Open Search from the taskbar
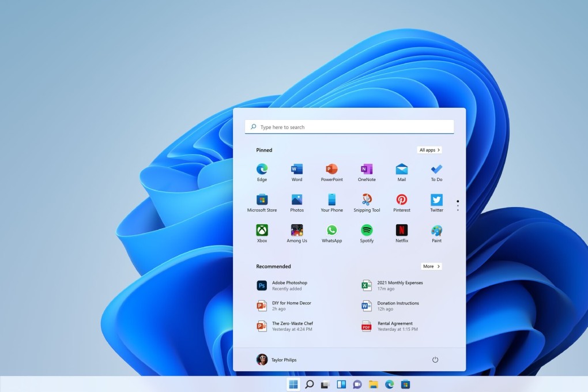 309,384
